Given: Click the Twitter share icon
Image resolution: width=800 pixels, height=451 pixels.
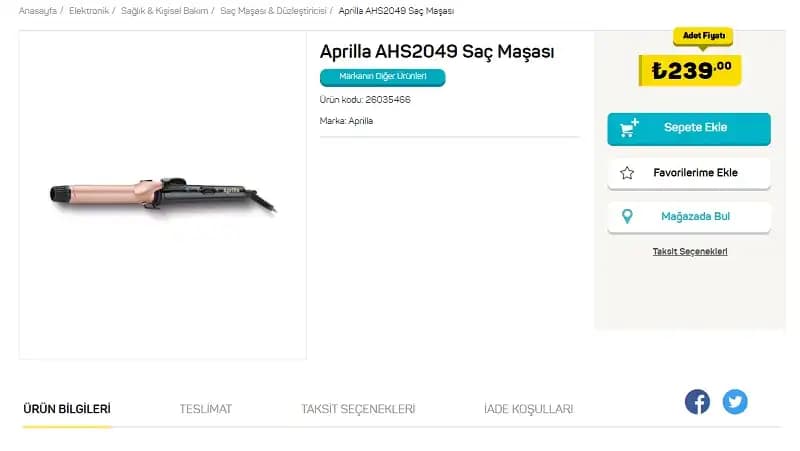Looking at the screenshot, I should (735, 402).
